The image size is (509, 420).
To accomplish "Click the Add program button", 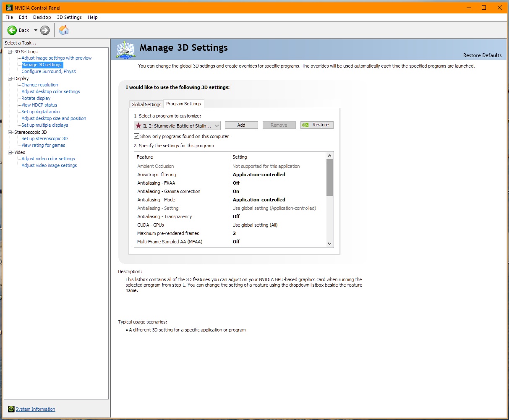I will click(241, 125).
